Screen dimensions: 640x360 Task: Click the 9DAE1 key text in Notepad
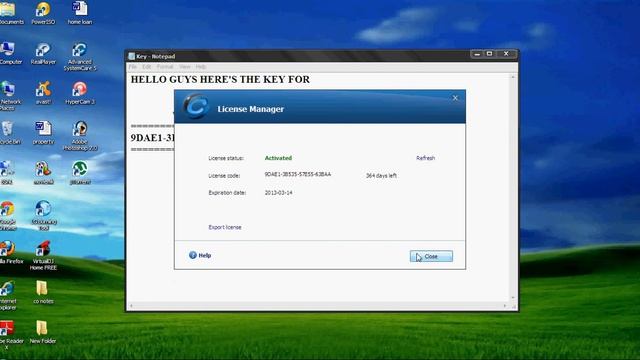click(x=152, y=138)
